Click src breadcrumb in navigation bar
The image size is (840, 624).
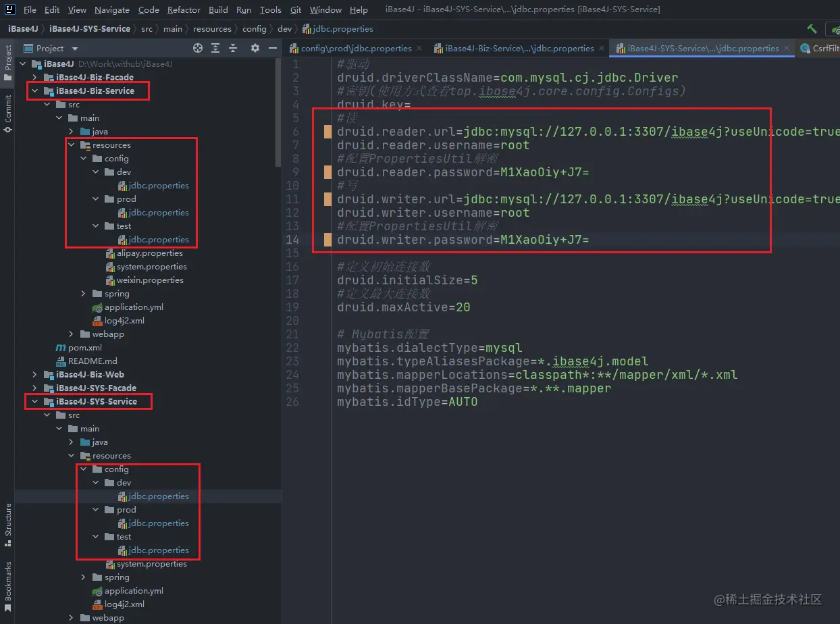[147, 29]
